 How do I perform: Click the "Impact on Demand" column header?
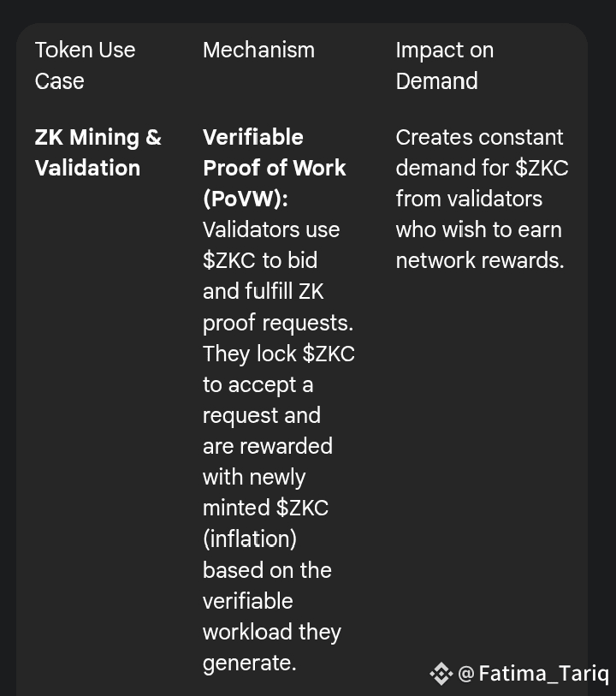444,65
